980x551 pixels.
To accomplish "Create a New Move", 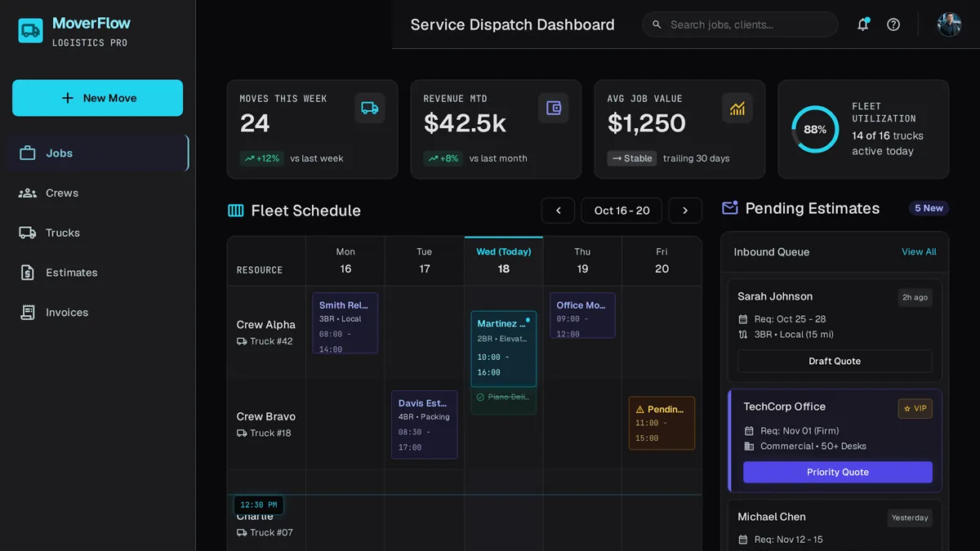I will click(98, 98).
